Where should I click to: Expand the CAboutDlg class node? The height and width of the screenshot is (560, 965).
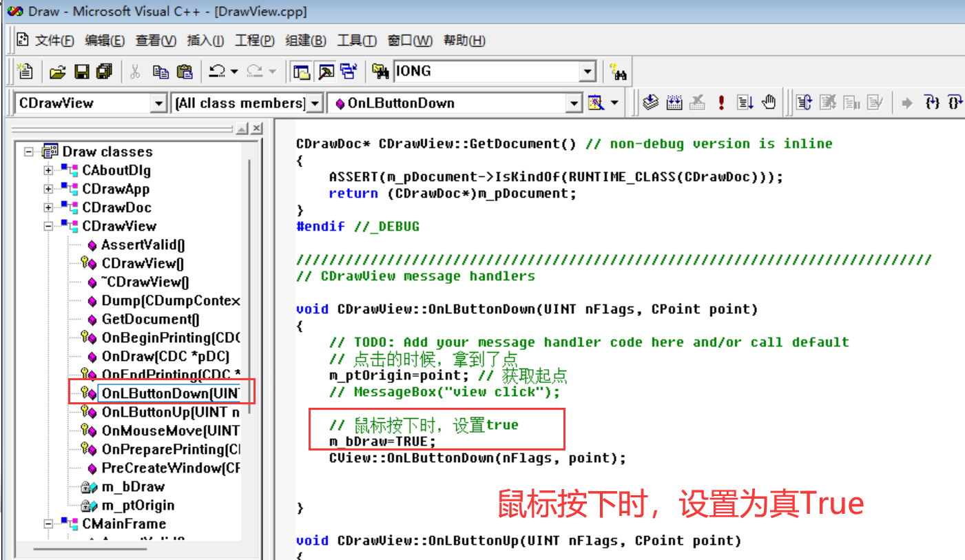(48, 170)
